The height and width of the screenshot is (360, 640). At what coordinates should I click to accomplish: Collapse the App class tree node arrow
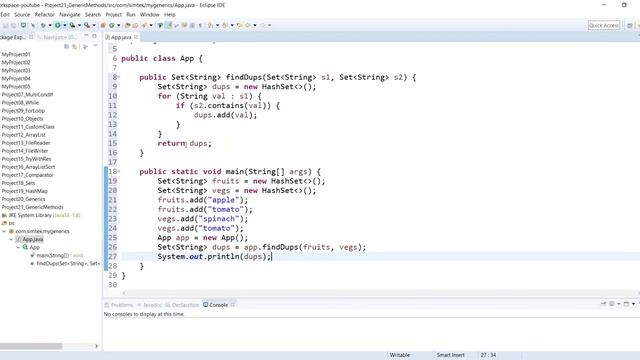(x=18, y=247)
